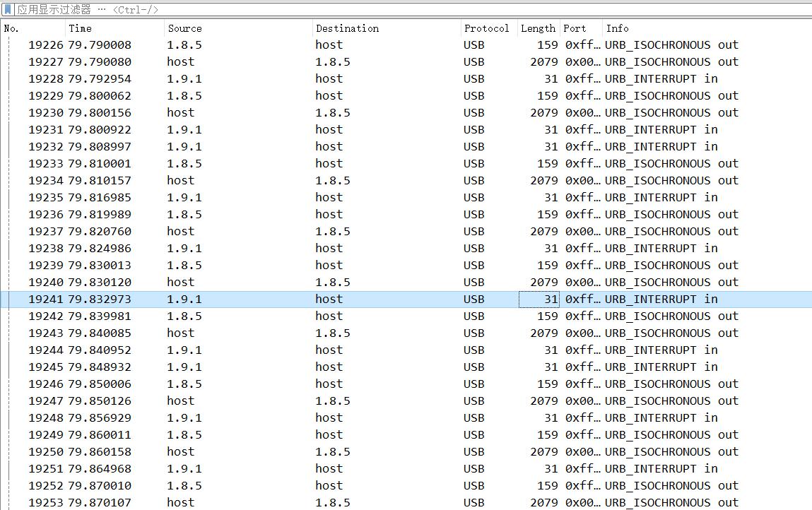The image size is (812, 510).
Task: Select packet 19253 in the list
Action: [x=406, y=502]
